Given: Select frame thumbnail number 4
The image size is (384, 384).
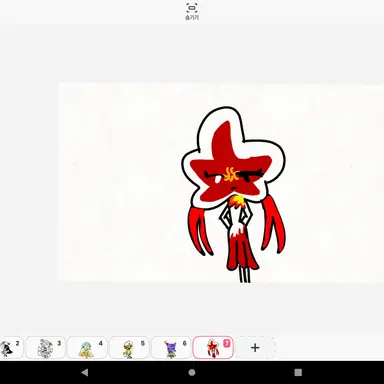Looking at the screenshot, I should 87,347.
